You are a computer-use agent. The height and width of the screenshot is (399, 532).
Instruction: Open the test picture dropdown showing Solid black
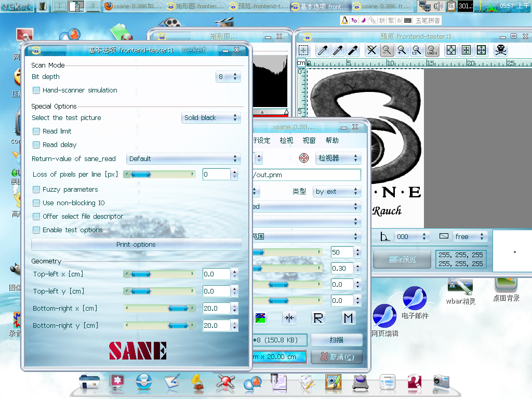[211, 118]
